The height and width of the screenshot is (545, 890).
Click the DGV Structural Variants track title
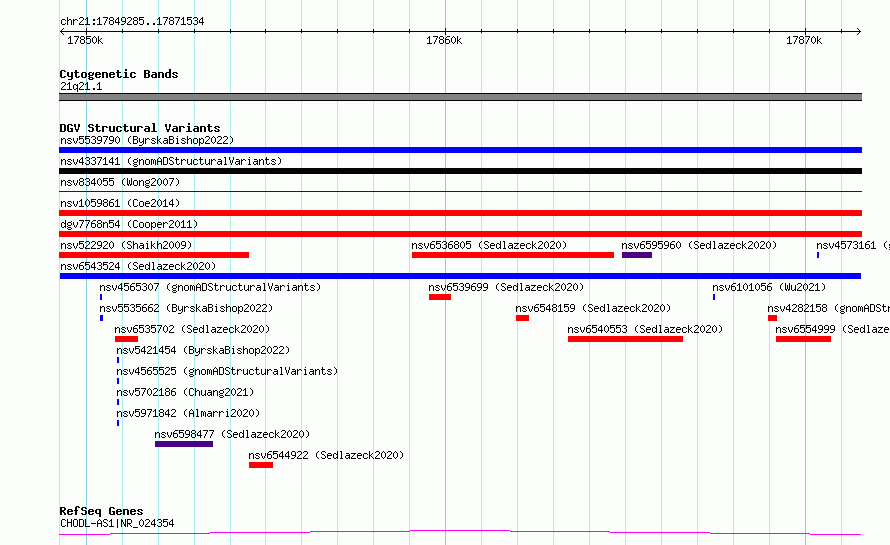(x=140, y=128)
